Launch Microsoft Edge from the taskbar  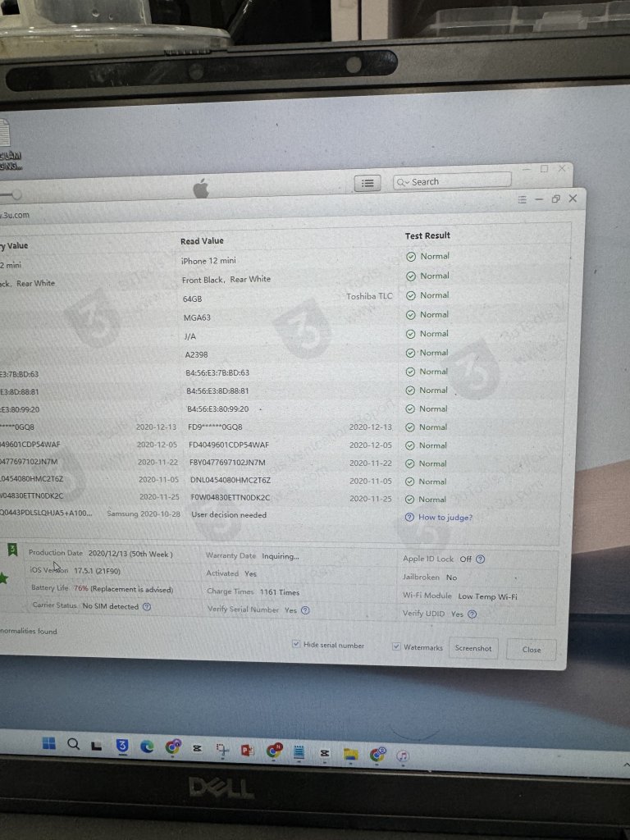click(x=147, y=746)
